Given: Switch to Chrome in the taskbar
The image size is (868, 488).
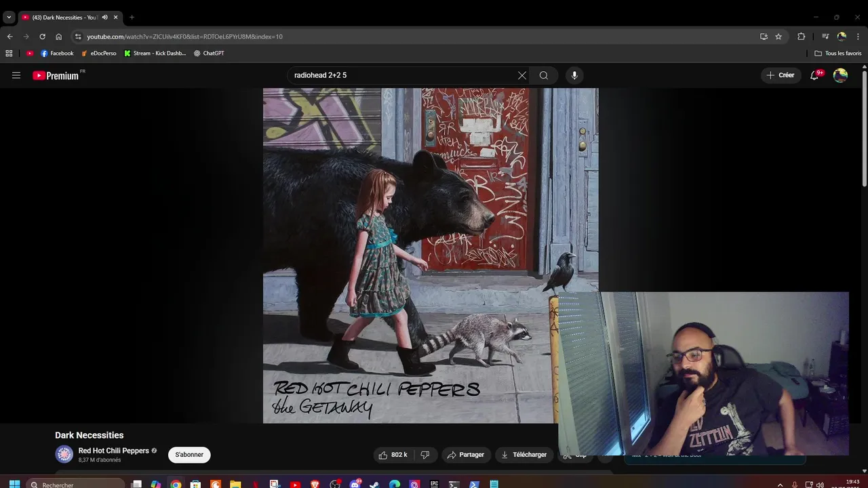Looking at the screenshot, I should point(176,484).
